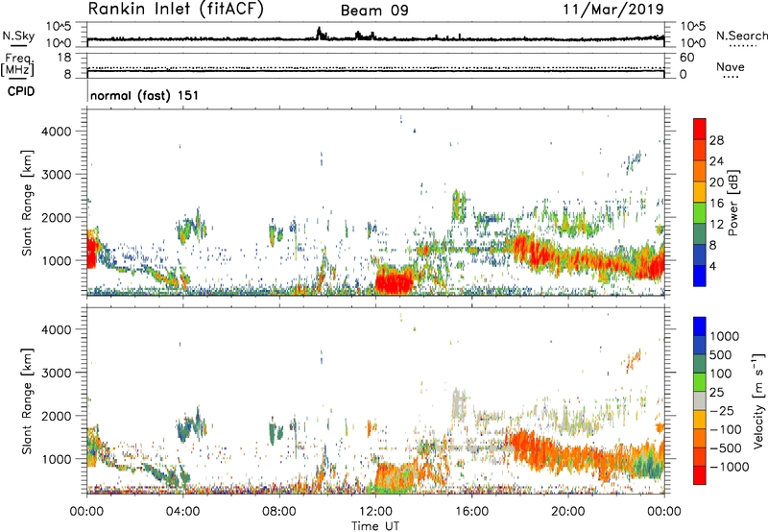This screenshot has height=532, width=768.
Task: Click the 'CPID' row label
Action: click(x=21, y=91)
